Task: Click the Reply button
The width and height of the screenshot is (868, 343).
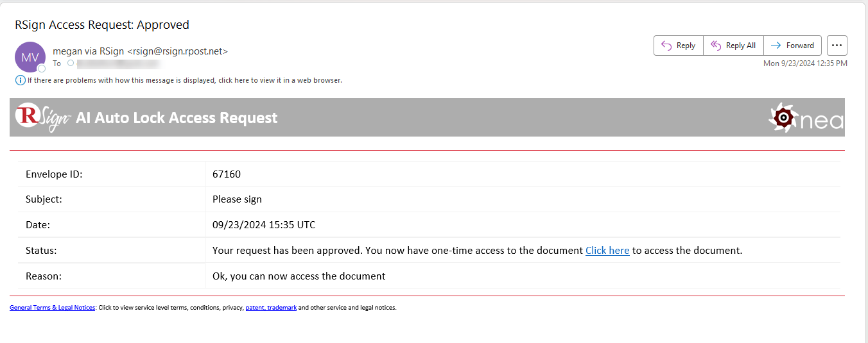Action: [679, 46]
